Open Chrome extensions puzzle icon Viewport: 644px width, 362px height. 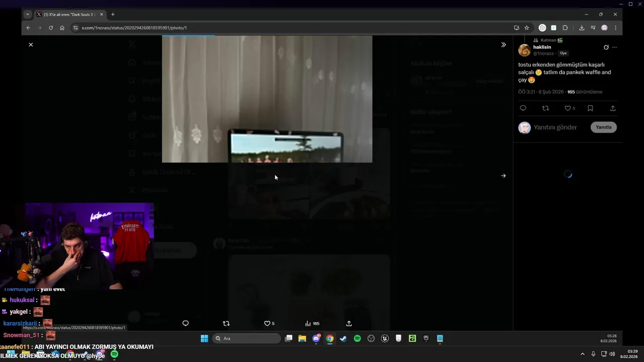tap(565, 28)
